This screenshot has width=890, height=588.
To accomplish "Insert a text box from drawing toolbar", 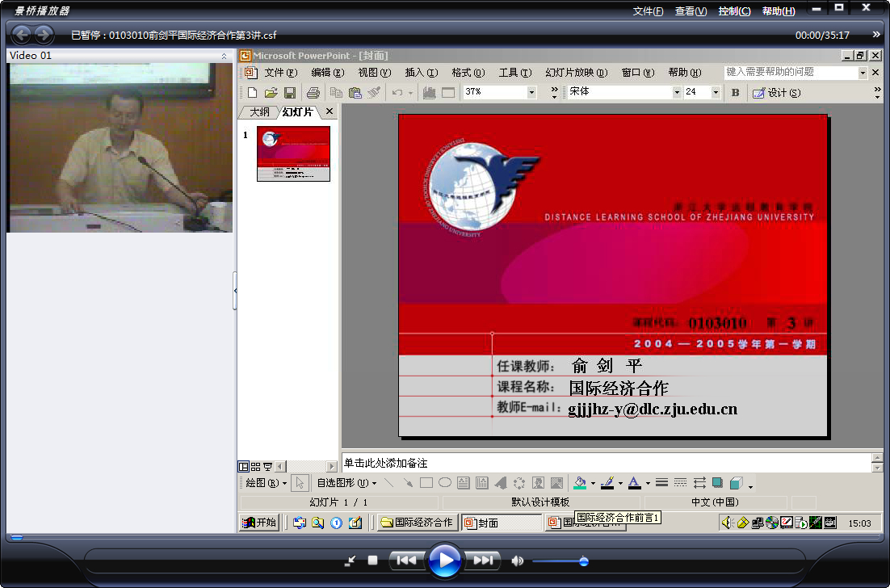I will (x=463, y=483).
